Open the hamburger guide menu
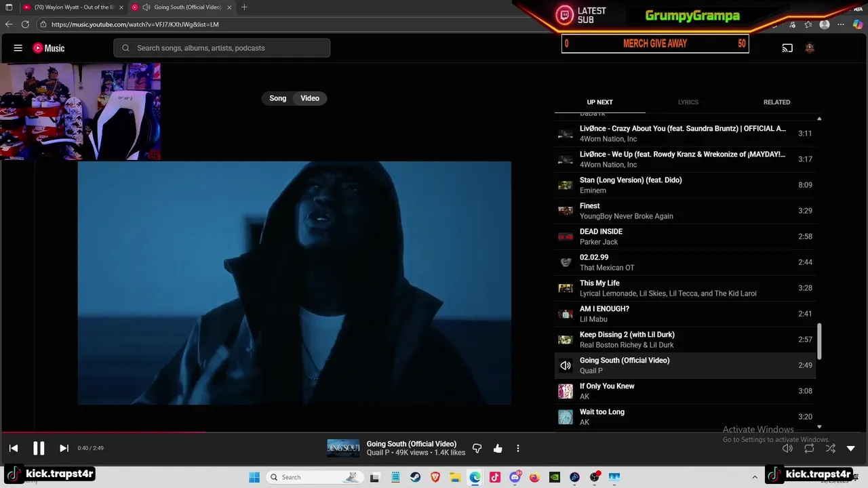The width and height of the screenshot is (868, 488). click(x=18, y=48)
